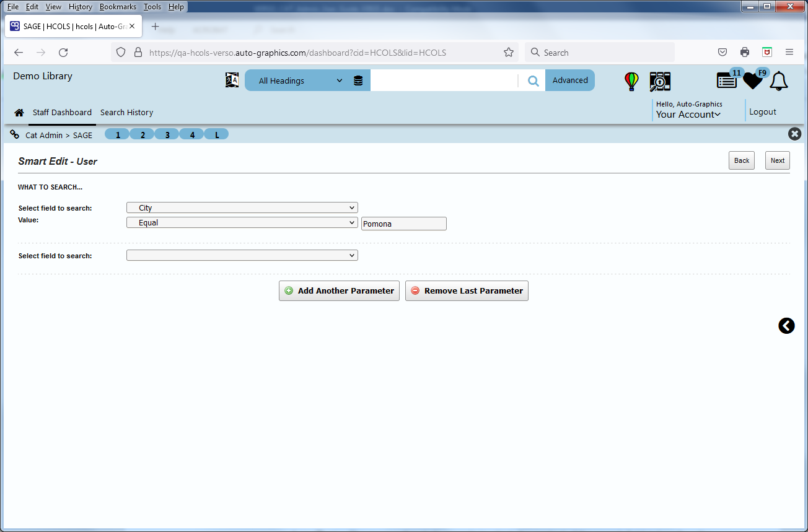Viewport: 808px width, 532px height.
Task: Open the books magnifier icon
Action: click(661, 81)
